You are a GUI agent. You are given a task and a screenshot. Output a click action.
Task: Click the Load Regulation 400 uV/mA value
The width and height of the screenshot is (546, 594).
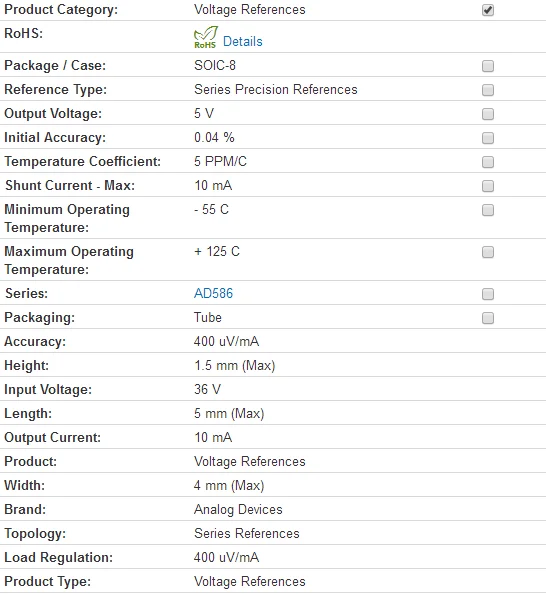click(x=226, y=557)
